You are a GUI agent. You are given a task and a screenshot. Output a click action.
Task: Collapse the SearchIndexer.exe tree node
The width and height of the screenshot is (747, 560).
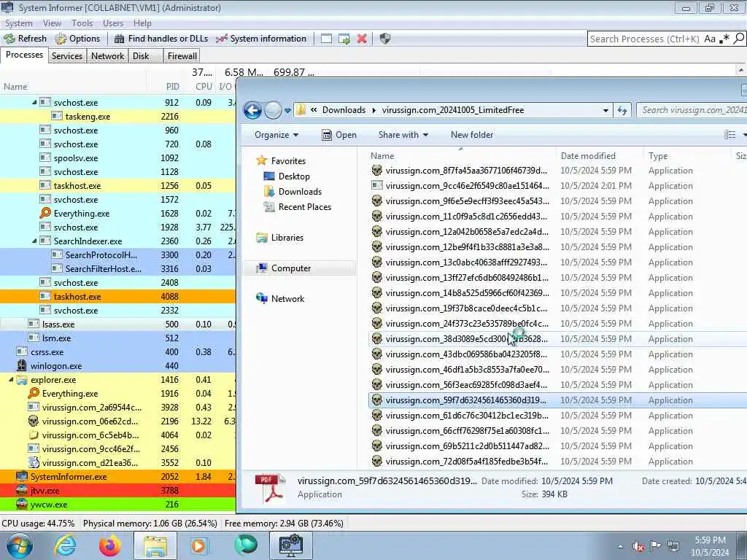pyautogui.click(x=34, y=241)
